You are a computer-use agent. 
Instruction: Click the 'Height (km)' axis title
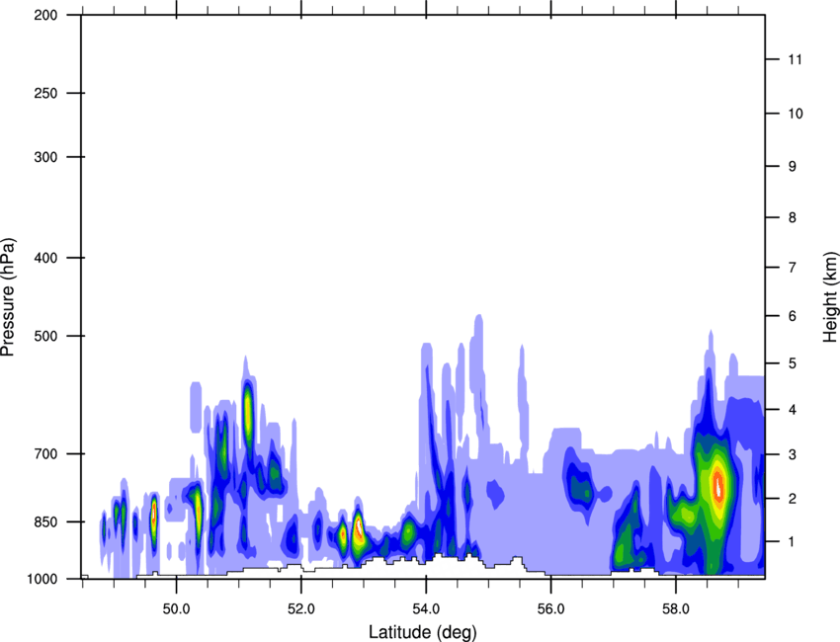tap(830, 296)
